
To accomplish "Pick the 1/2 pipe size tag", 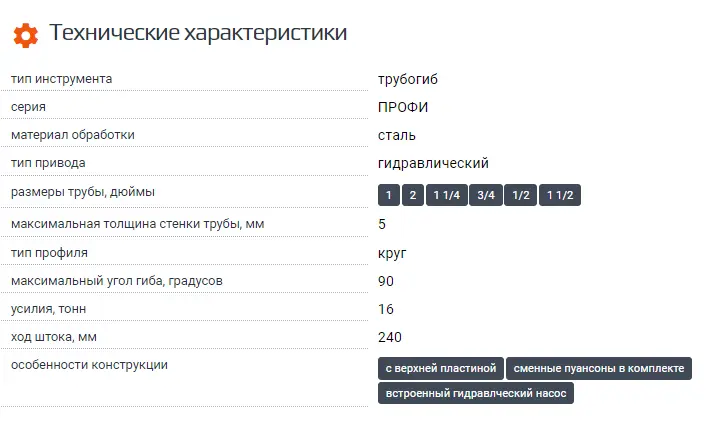I will point(521,196).
